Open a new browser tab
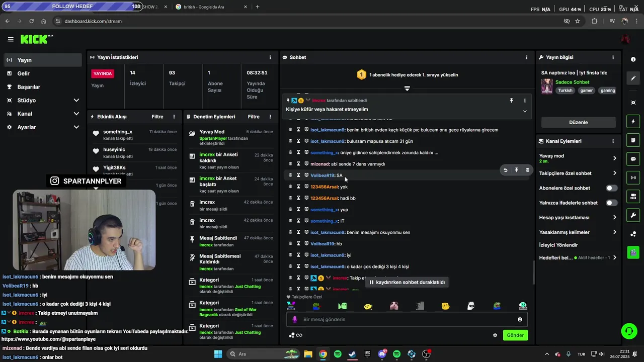This screenshot has width=644, height=362. click(258, 7)
